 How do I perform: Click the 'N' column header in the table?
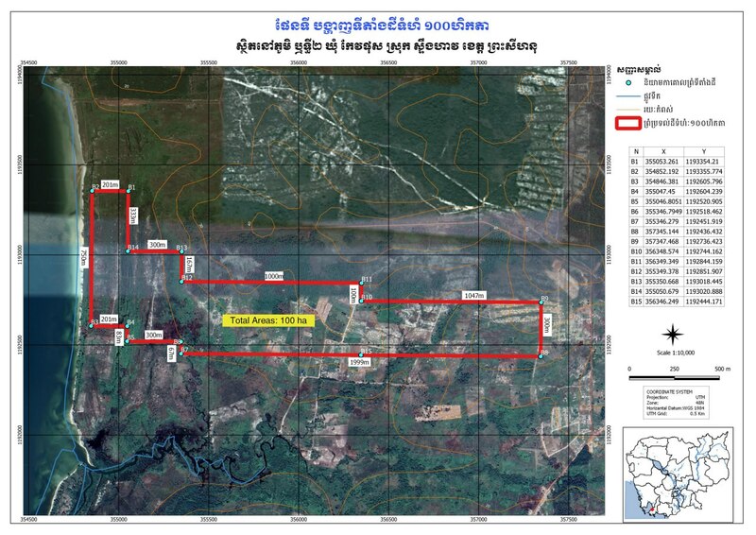click(636, 151)
